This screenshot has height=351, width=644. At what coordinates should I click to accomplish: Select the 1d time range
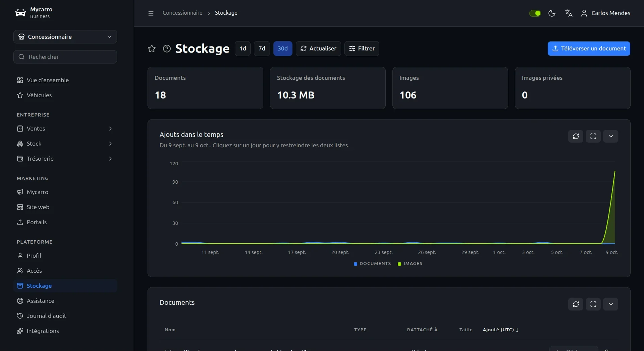point(243,49)
